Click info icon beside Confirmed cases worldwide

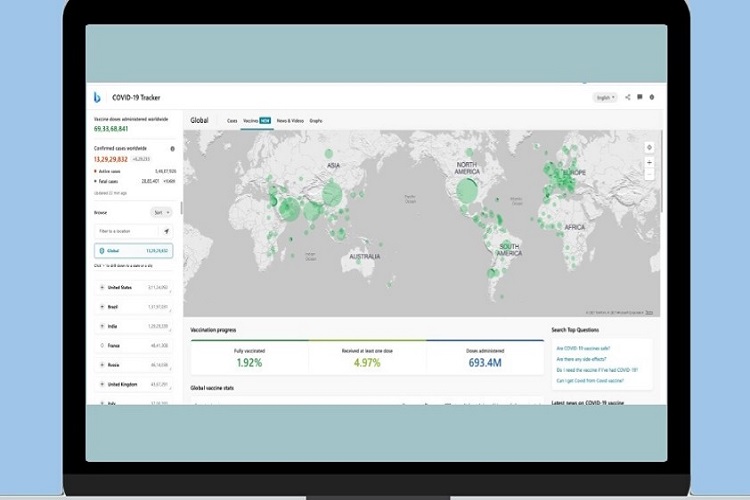pyautogui.click(x=173, y=148)
